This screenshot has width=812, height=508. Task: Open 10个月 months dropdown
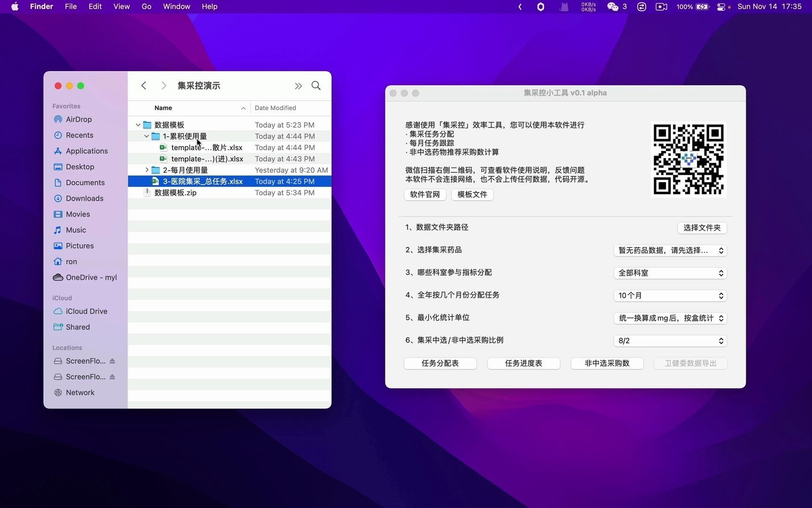click(x=670, y=296)
